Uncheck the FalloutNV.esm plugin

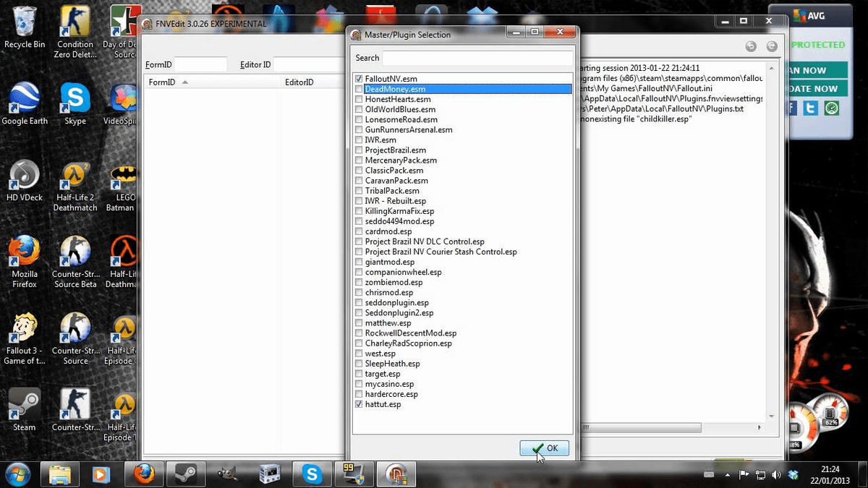point(358,78)
